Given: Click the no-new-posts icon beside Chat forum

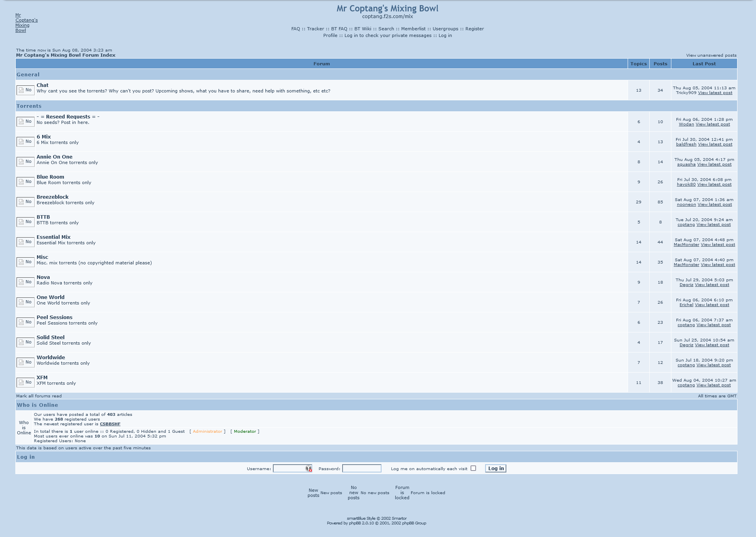Looking at the screenshot, I should pos(25,90).
